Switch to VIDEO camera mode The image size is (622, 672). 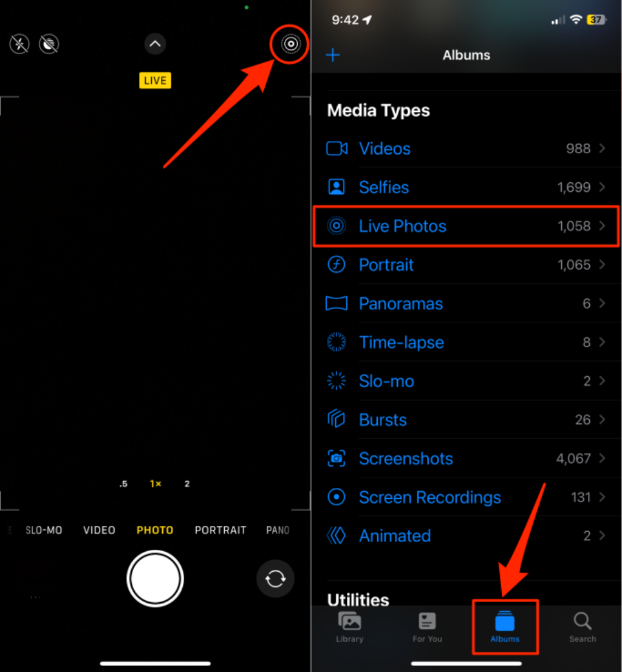[x=99, y=530]
